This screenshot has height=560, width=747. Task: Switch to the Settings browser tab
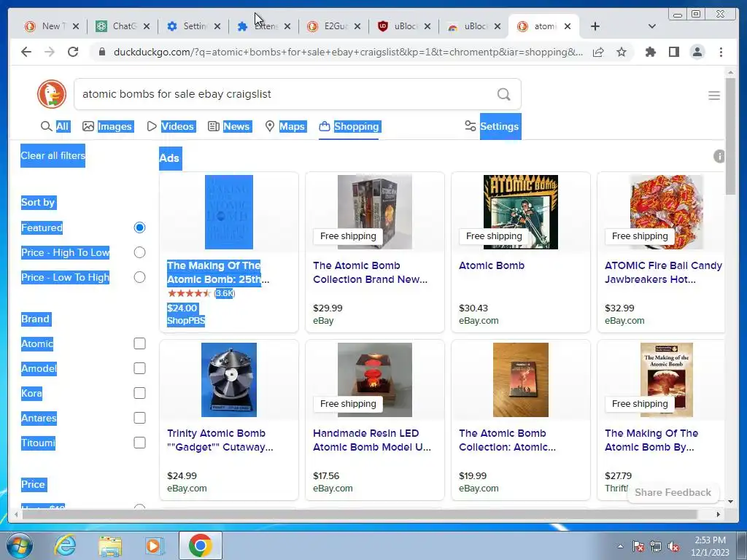[194, 26]
